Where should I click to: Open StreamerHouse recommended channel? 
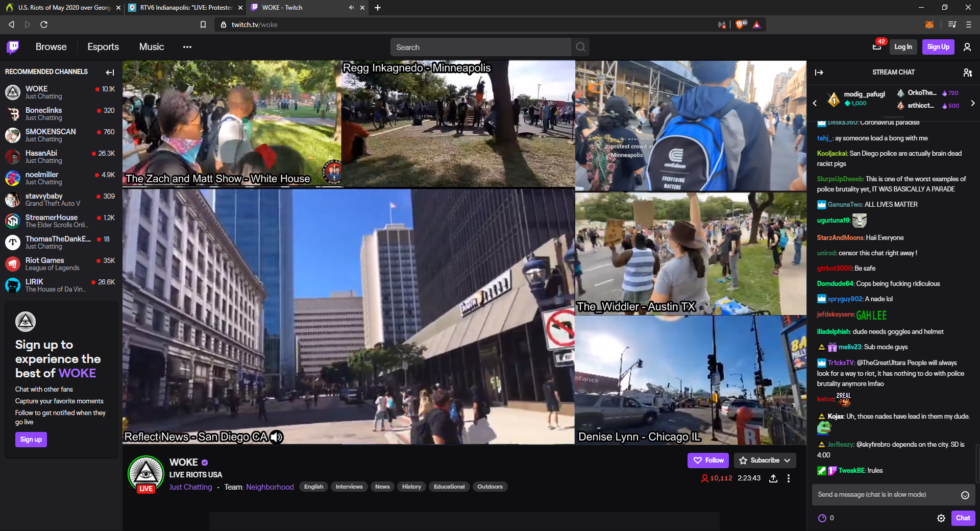pos(60,221)
